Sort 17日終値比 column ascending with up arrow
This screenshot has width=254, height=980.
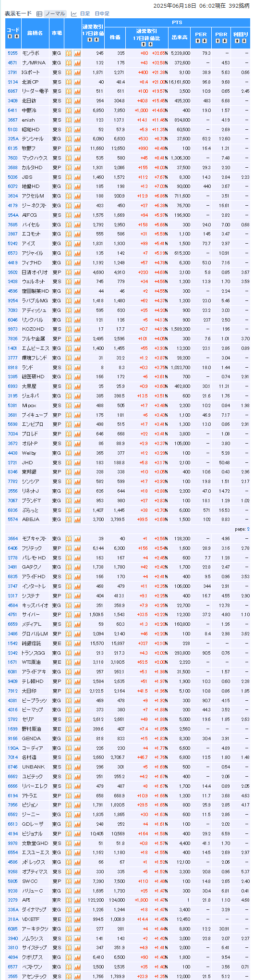pos(143,45)
